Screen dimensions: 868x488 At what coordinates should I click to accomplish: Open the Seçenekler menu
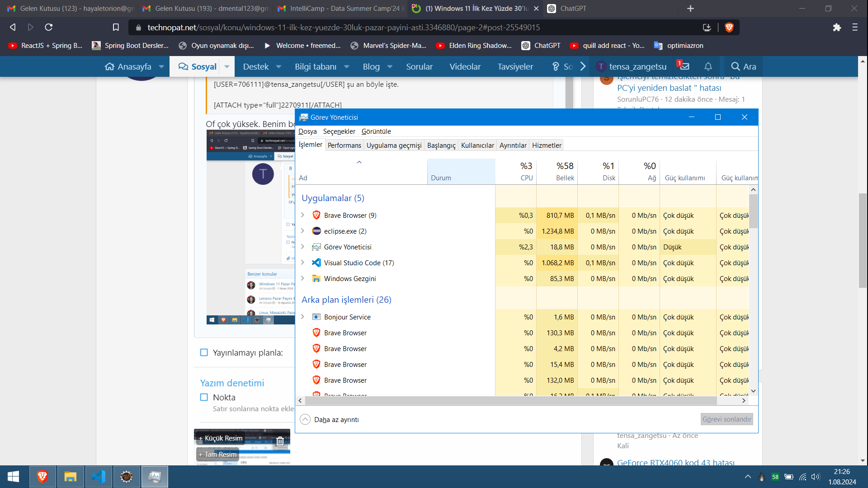[339, 131]
